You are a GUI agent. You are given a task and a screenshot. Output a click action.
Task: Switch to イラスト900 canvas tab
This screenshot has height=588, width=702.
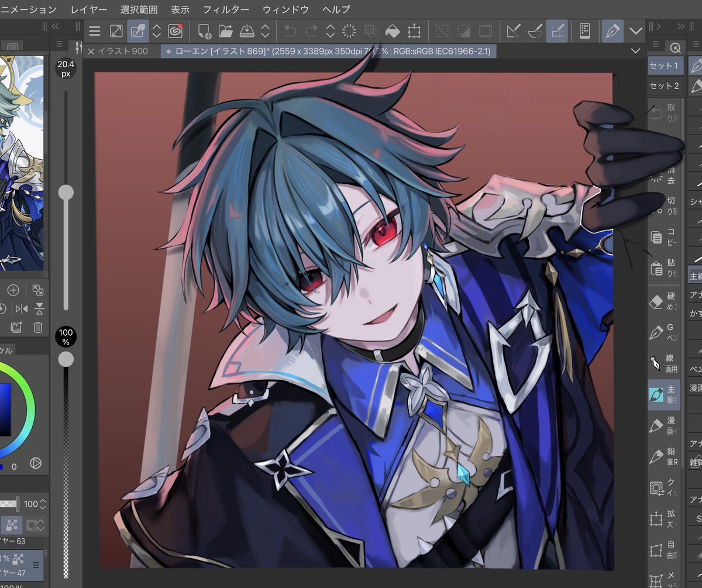click(x=123, y=51)
